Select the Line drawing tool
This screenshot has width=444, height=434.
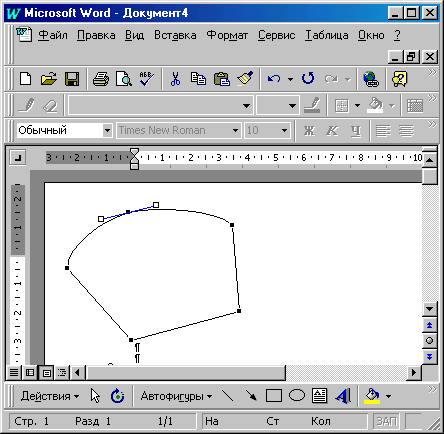click(228, 396)
